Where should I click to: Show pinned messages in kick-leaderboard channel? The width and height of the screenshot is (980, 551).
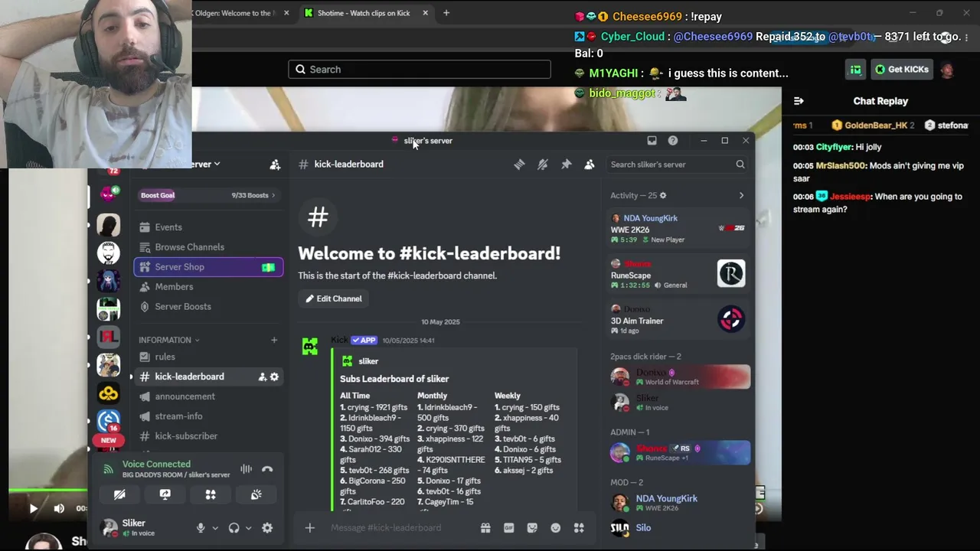567,165
